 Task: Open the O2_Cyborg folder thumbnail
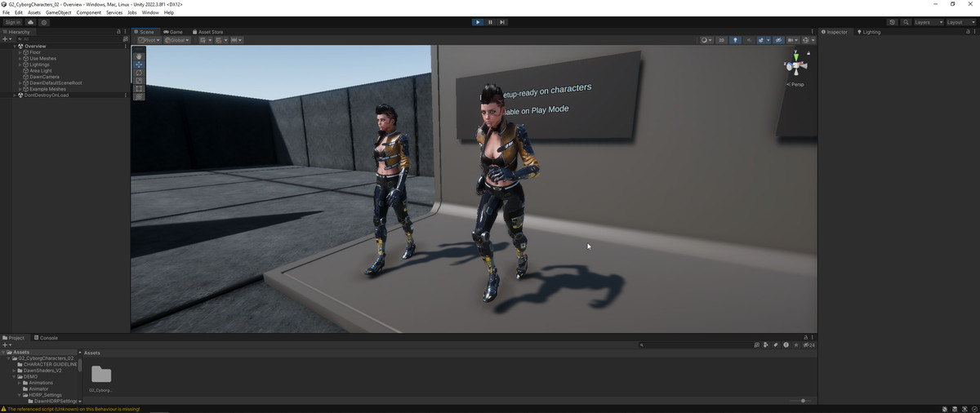point(101,375)
